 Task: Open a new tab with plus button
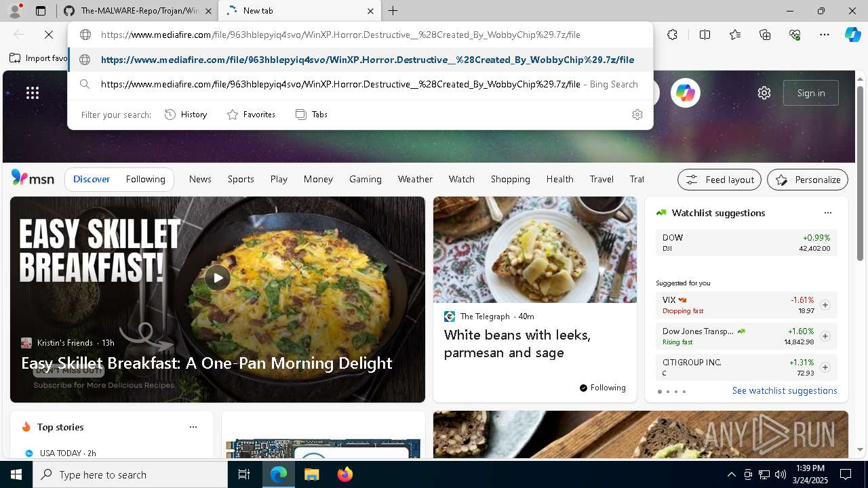coord(393,11)
